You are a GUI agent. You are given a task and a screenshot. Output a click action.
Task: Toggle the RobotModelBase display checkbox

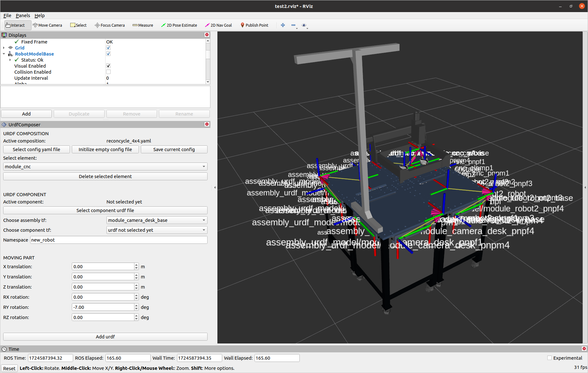(x=108, y=54)
